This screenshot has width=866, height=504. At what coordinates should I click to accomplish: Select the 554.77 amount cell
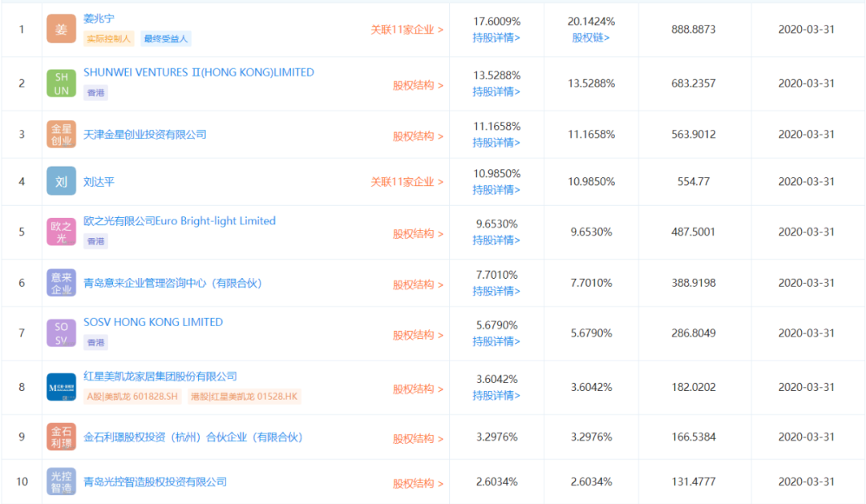point(694,182)
